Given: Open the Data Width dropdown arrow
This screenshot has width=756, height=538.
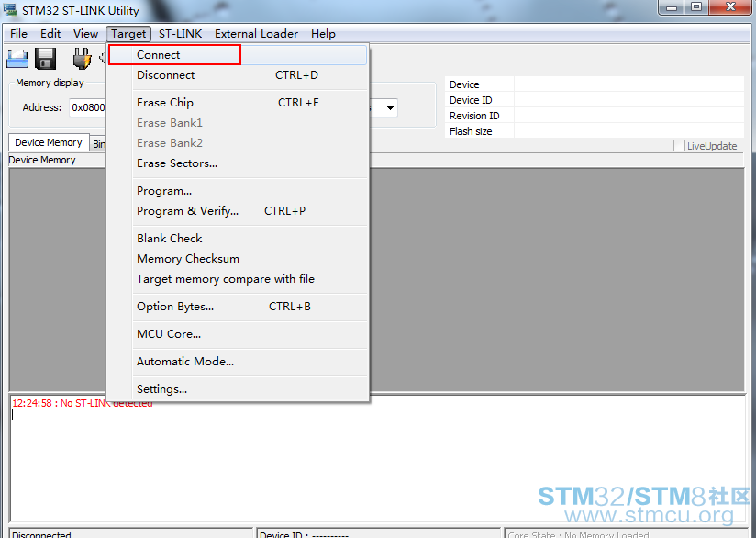Looking at the screenshot, I should click(x=390, y=108).
